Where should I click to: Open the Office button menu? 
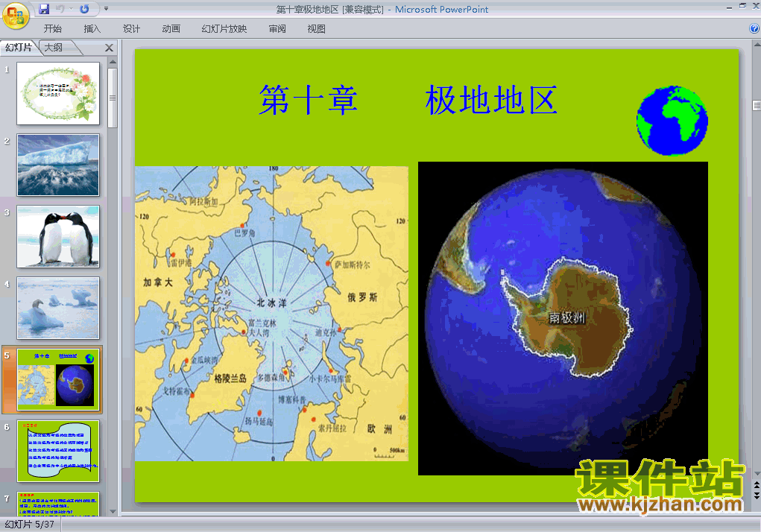[x=16, y=16]
